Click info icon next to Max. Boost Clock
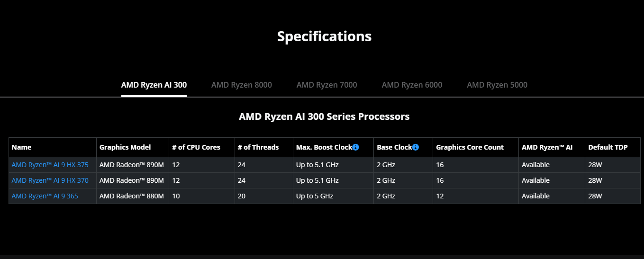This screenshot has height=259, width=644. click(356, 147)
